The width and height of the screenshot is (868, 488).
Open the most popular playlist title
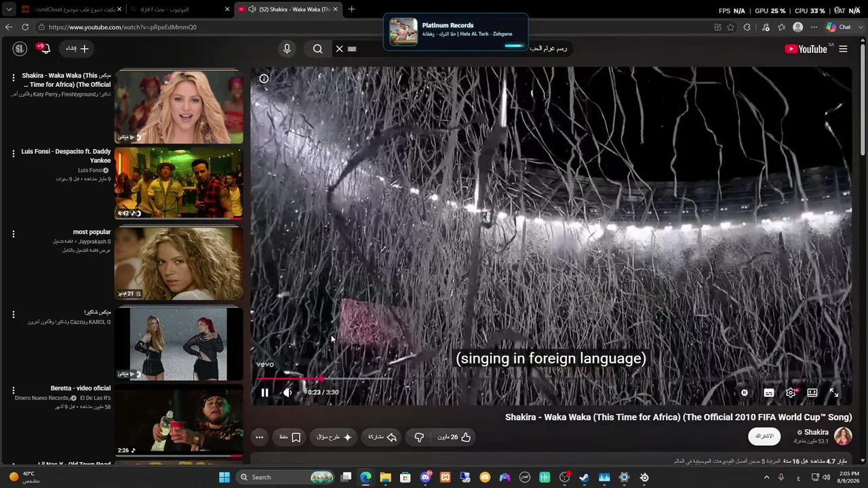click(92, 232)
